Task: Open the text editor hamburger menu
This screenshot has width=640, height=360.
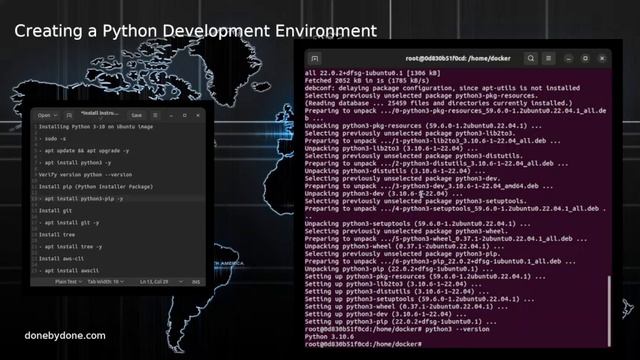Action: click(155, 116)
